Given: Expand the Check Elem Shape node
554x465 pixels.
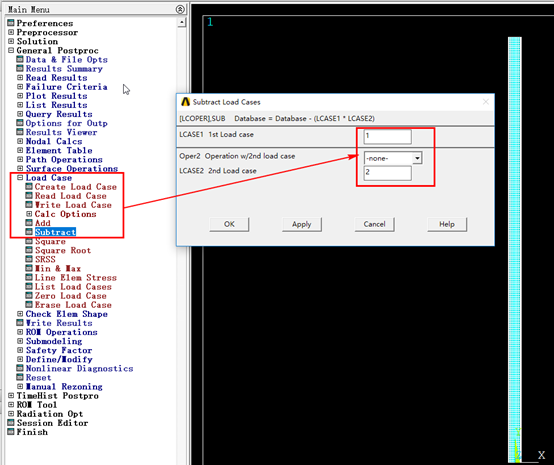Looking at the screenshot, I should (x=20, y=314).
